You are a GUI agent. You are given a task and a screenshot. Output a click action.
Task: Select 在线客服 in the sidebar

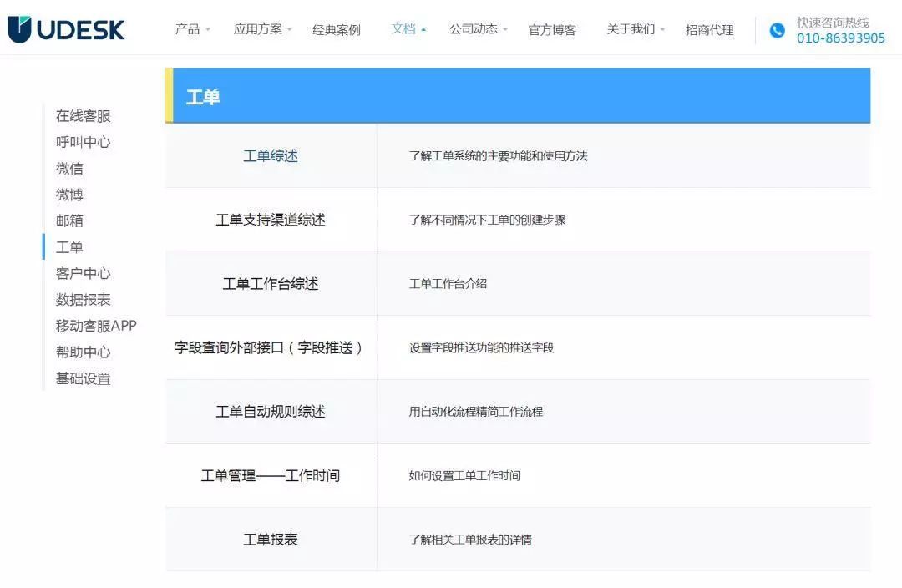tap(84, 115)
